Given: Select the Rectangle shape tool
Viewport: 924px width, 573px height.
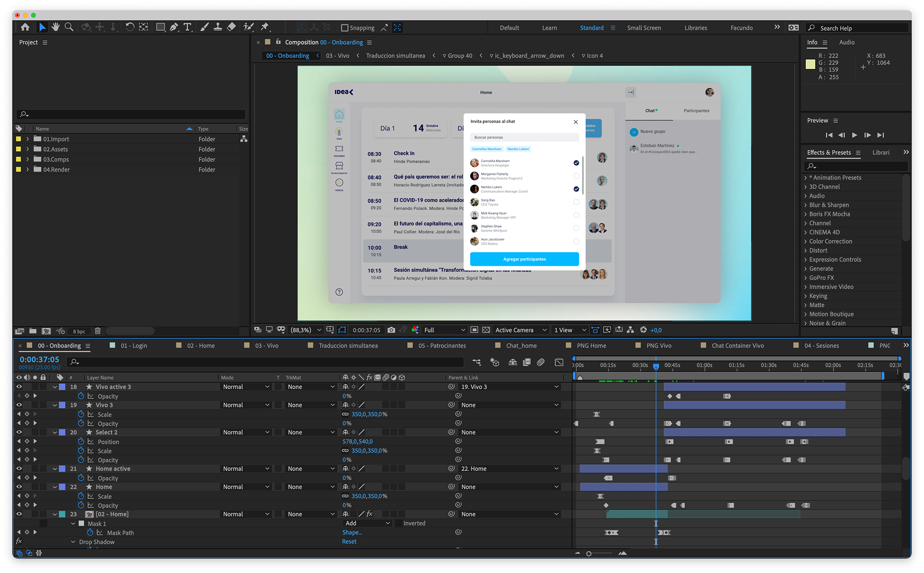Looking at the screenshot, I should (160, 27).
